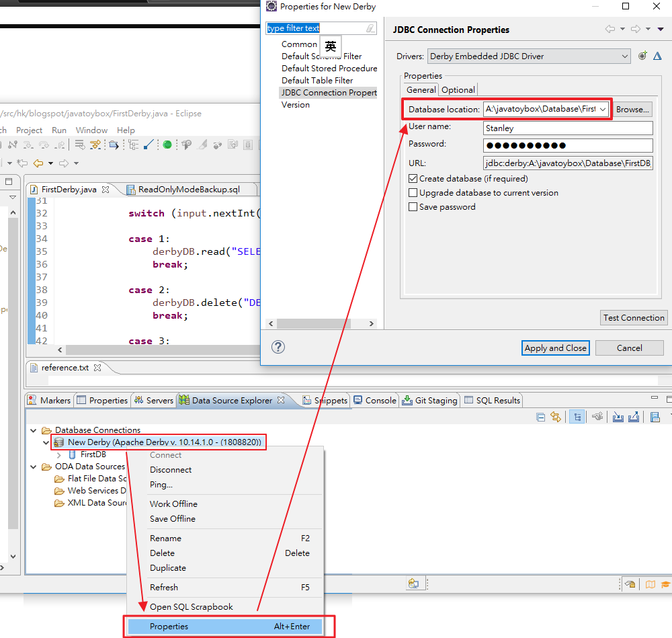The image size is (672, 638).
Task: Click the Help question mark in the dialog
Action: pos(278,347)
